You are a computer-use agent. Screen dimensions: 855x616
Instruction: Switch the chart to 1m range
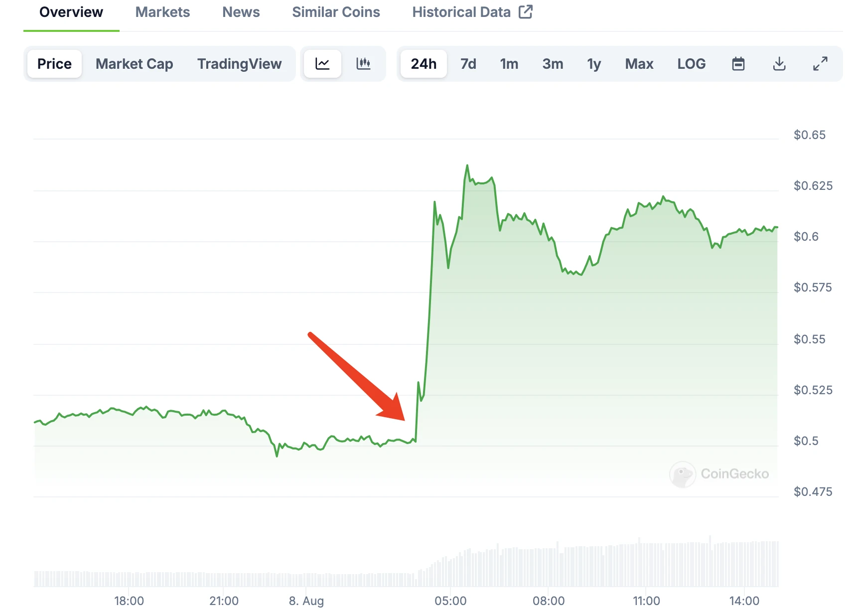(x=509, y=64)
